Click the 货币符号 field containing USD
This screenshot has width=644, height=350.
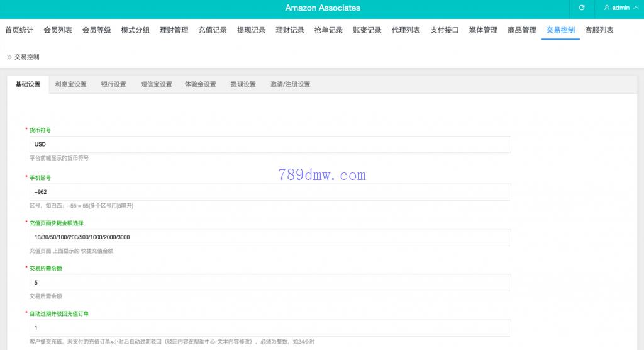(270, 144)
